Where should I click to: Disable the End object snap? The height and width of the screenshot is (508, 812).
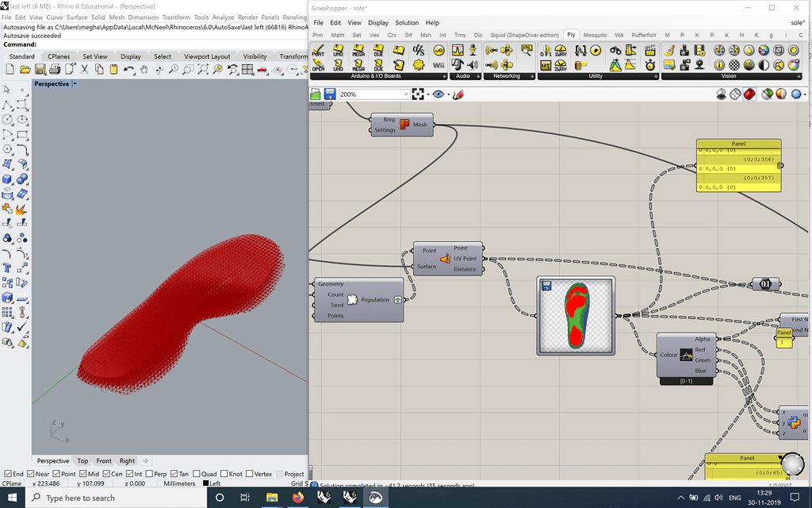8,474
